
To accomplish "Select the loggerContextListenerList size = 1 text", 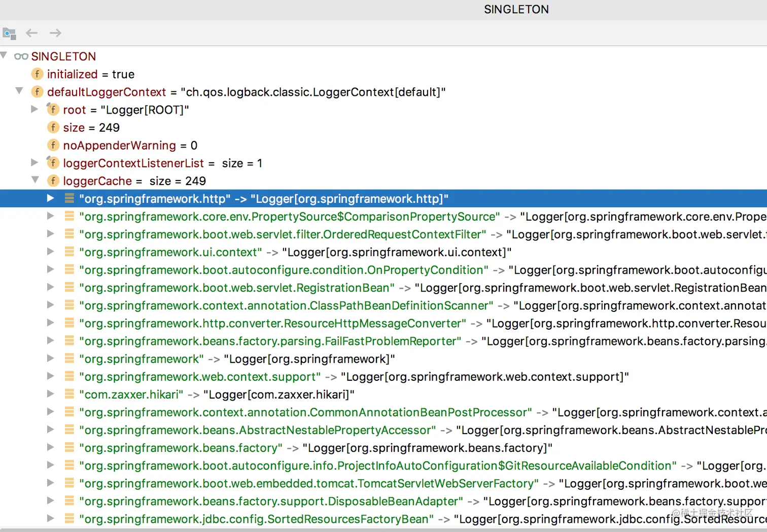I will coord(163,163).
